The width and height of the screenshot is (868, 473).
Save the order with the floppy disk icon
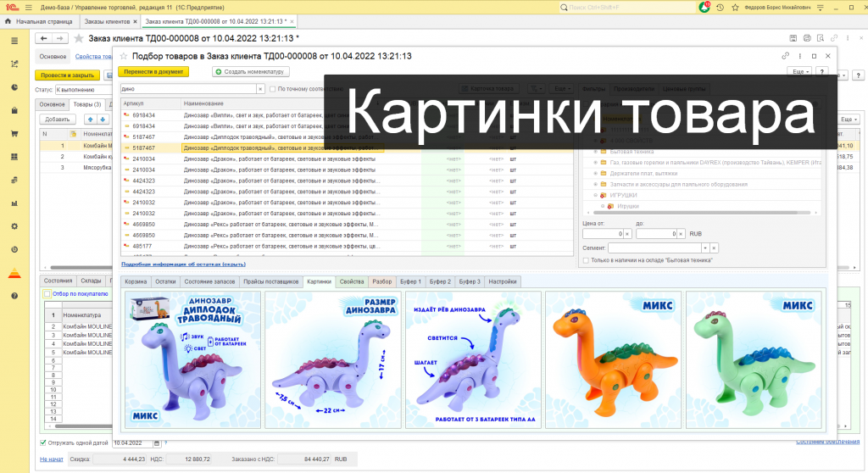pyautogui.click(x=793, y=38)
